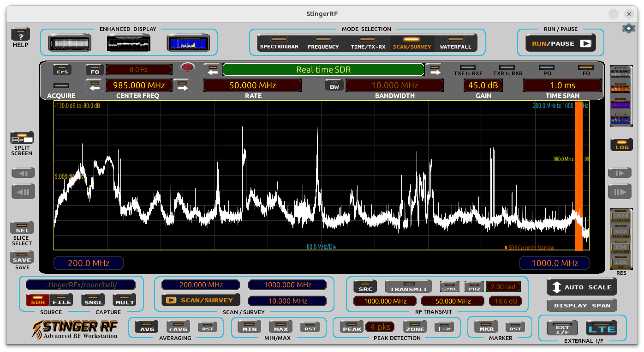644x352 pixels.
Task: Click the SRC transmit source button
Action: tap(365, 287)
